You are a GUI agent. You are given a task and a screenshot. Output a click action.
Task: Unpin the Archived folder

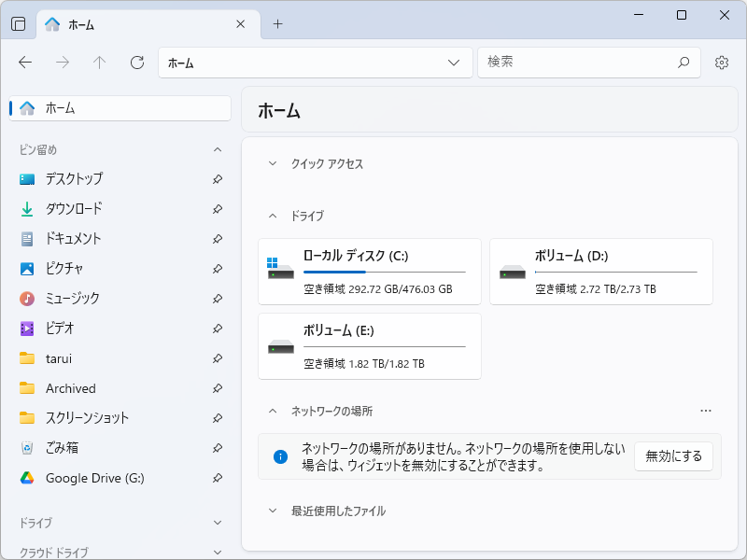(217, 388)
